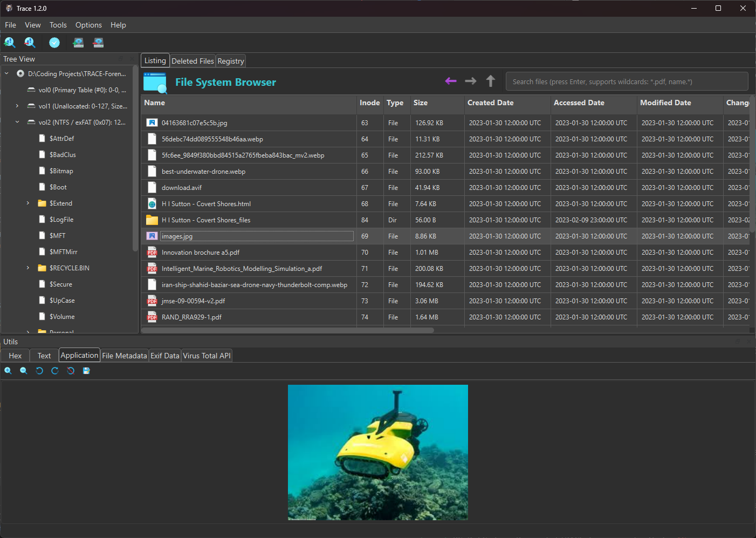Open the Help menu
Viewport: 756px width, 538px height.
click(x=118, y=25)
